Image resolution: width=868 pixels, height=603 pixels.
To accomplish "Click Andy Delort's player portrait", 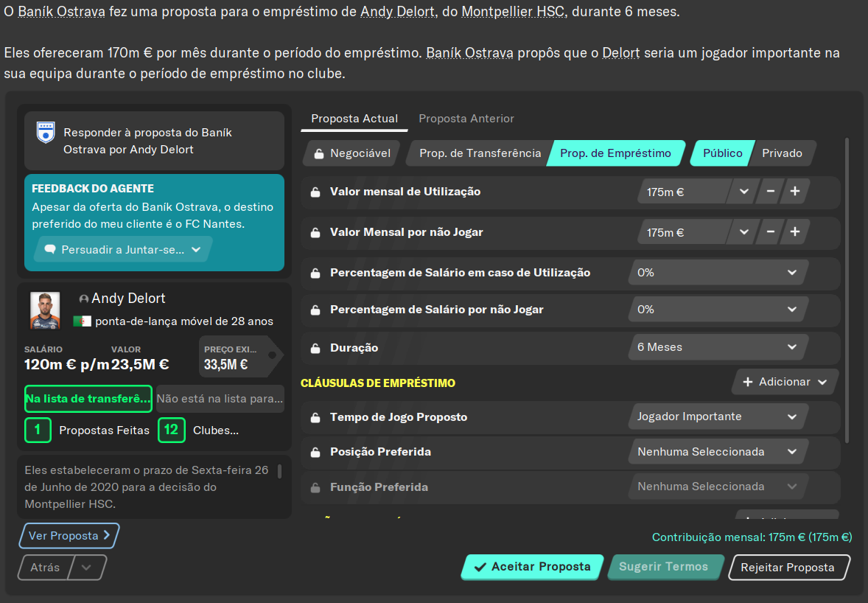I will [x=45, y=310].
